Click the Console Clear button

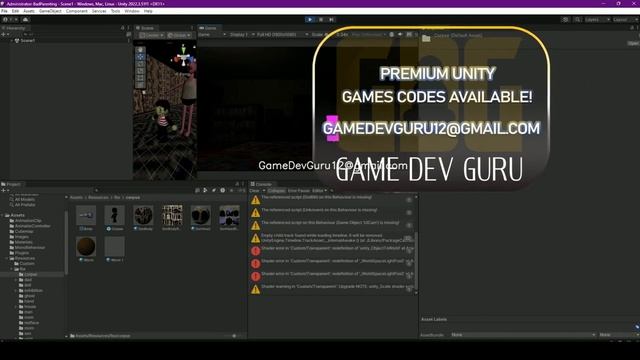click(254, 191)
